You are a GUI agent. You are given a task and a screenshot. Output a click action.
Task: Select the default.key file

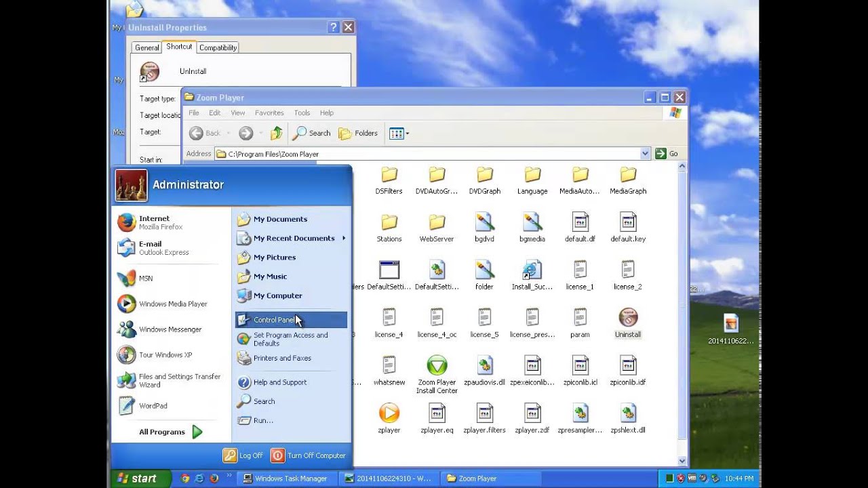click(628, 228)
